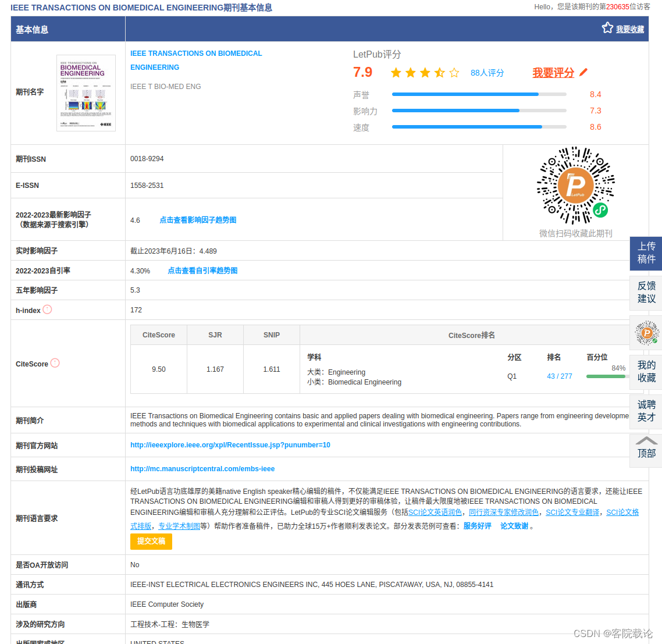
Task: Open the ieeexplore journal website link
Action: 230,445
